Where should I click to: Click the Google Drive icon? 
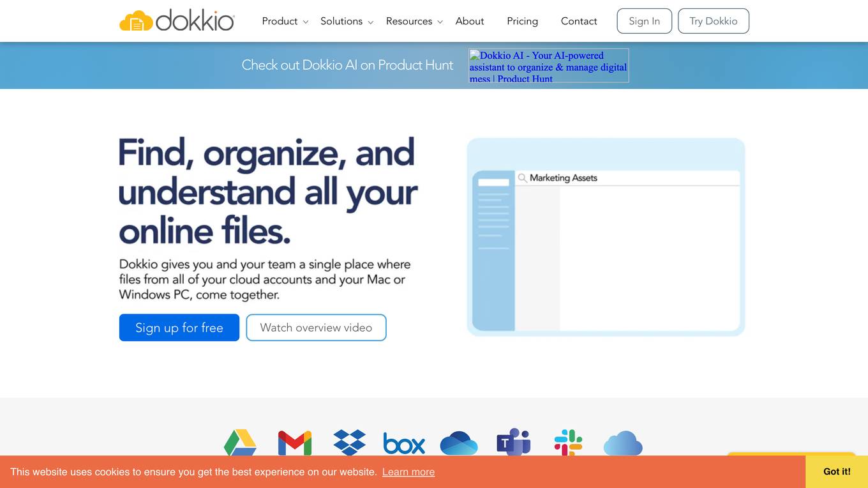pyautogui.click(x=240, y=442)
